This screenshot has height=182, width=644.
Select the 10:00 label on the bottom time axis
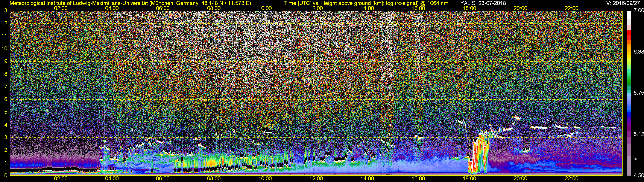click(265, 179)
